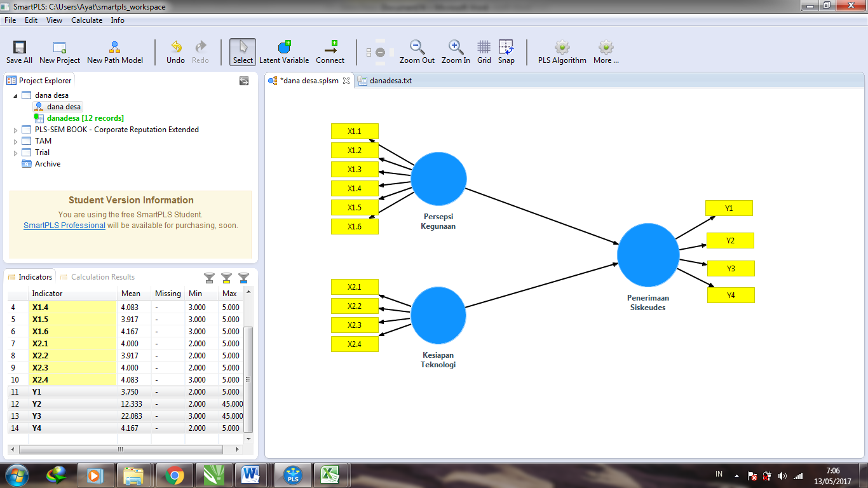
Task: Switch to the Calculation Results tab
Action: point(97,277)
